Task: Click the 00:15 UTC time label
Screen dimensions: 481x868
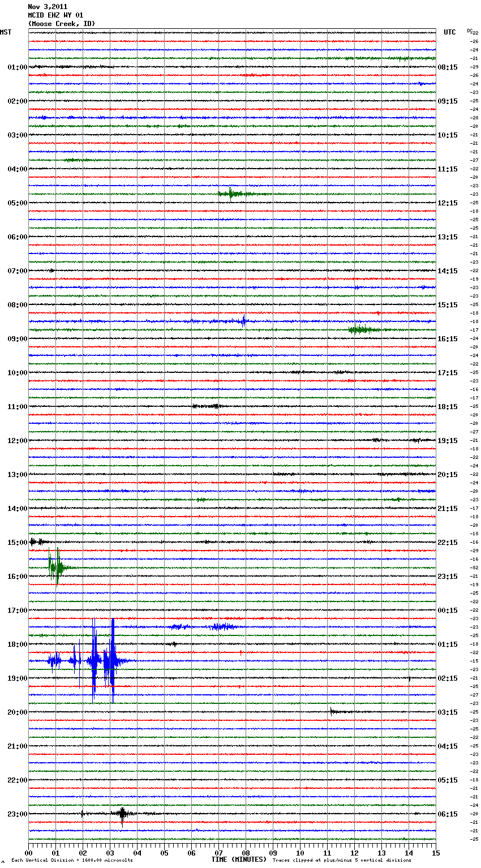Action: 448,611
